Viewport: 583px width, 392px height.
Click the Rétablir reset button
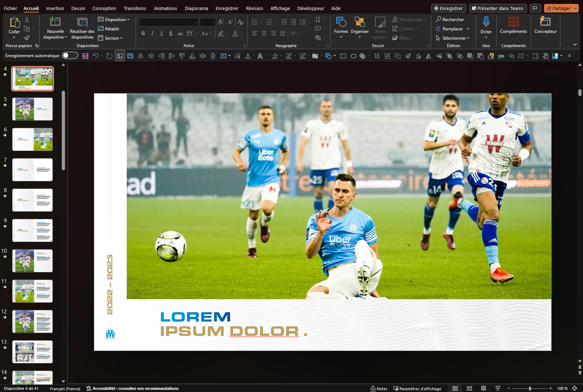109,29
